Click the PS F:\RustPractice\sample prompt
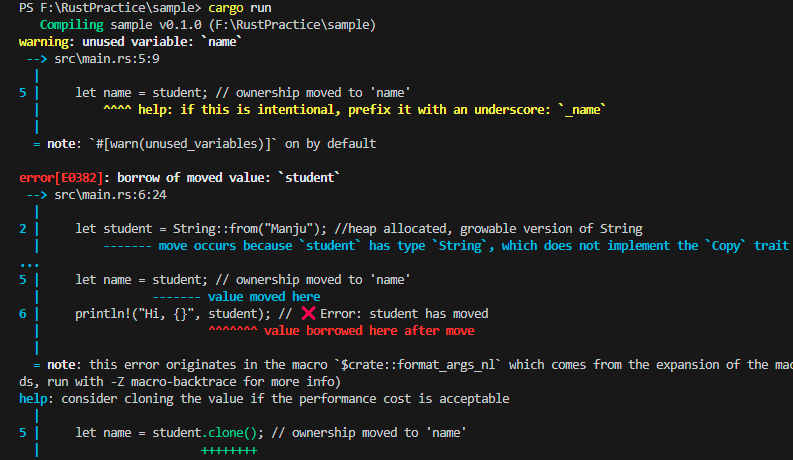 [x=110, y=8]
